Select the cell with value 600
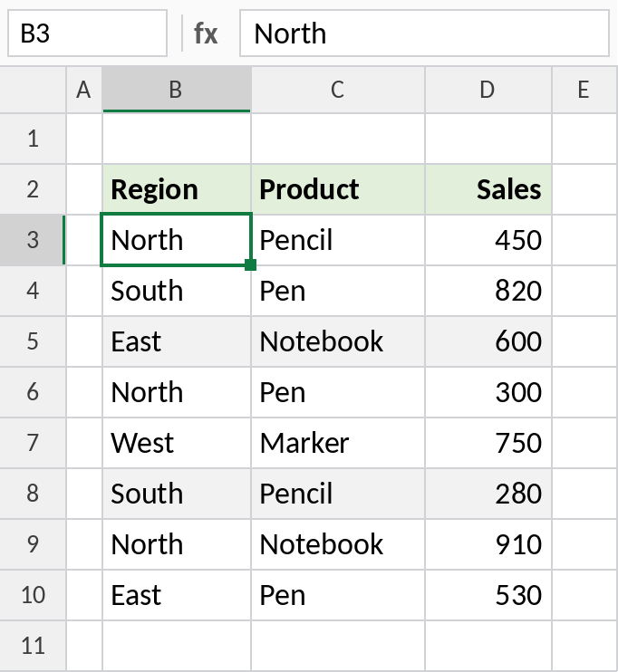Screen dimensions: 618x672 tap(488, 341)
